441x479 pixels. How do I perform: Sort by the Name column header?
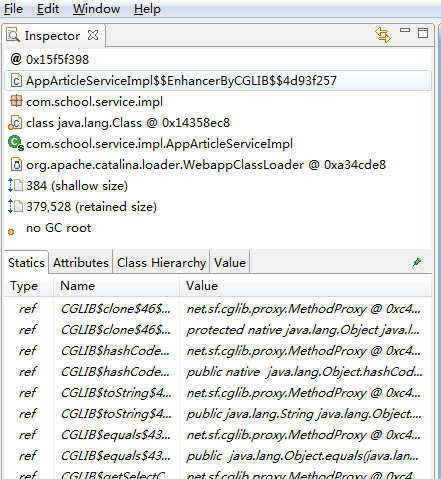116,286
